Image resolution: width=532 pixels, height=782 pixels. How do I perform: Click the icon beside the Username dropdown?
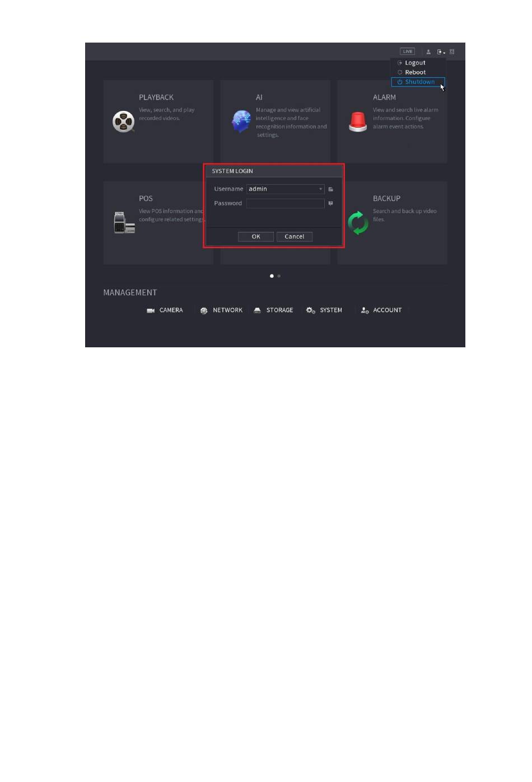coord(330,189)
